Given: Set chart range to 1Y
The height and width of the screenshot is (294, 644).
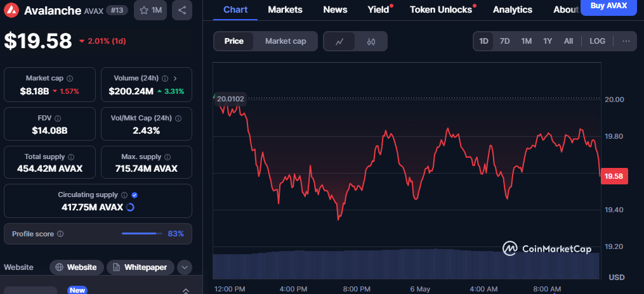Looking at the screenshot, I should (548, 41).
